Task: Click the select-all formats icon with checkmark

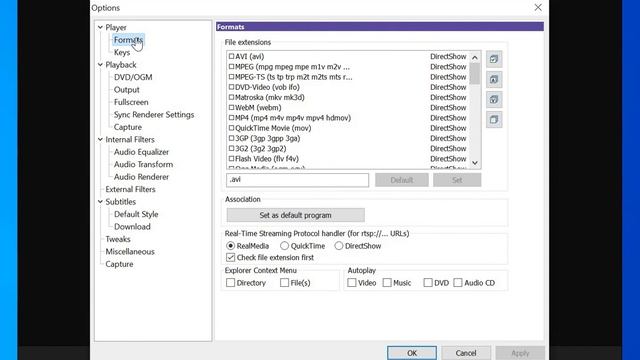Action: pyautogui.click(x=494, y=59)
